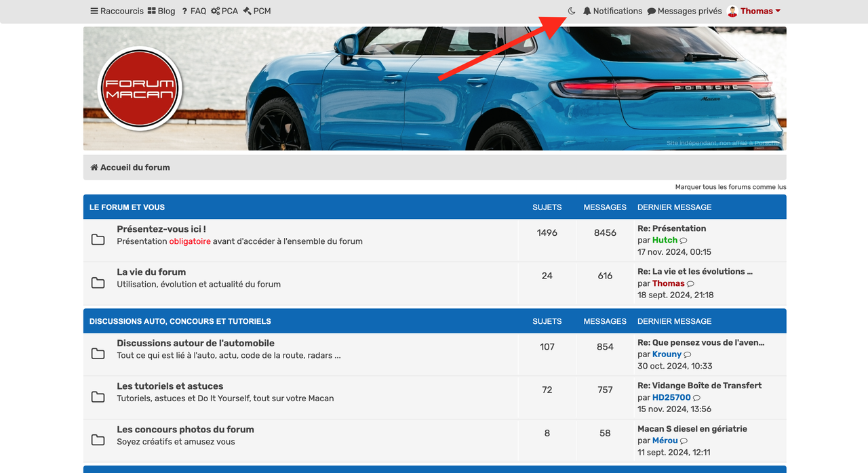Screen dimensions: 868x473
Task: Click folder icon beside La vie du forum
Action: [98, 283]
